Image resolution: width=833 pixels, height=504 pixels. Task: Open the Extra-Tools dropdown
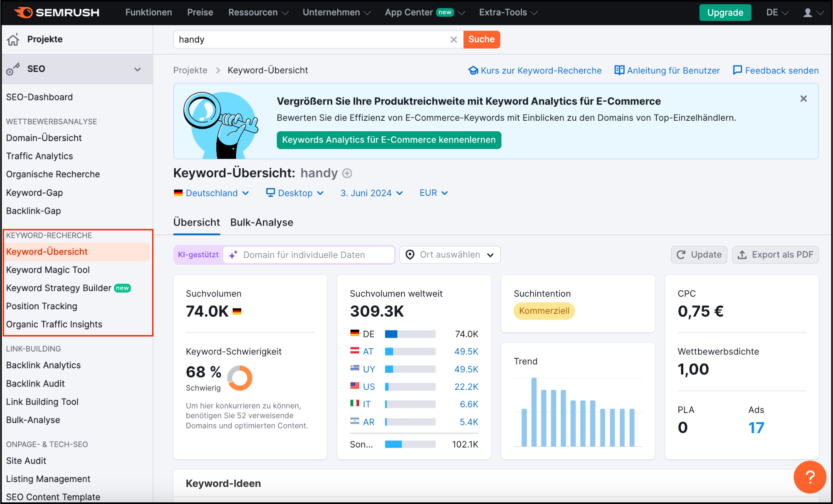click(x=508, y=13)
